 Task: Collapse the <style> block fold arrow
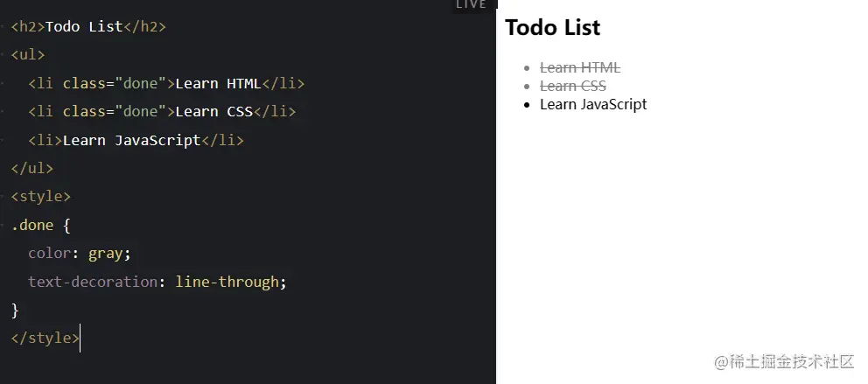click(x=3, y=197)
